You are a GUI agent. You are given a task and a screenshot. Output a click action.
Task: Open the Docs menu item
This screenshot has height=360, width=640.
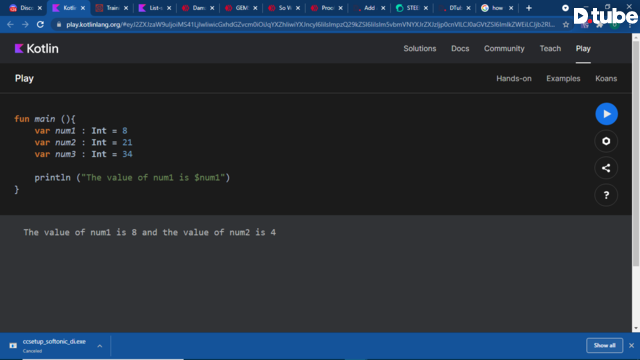(460, 49)
